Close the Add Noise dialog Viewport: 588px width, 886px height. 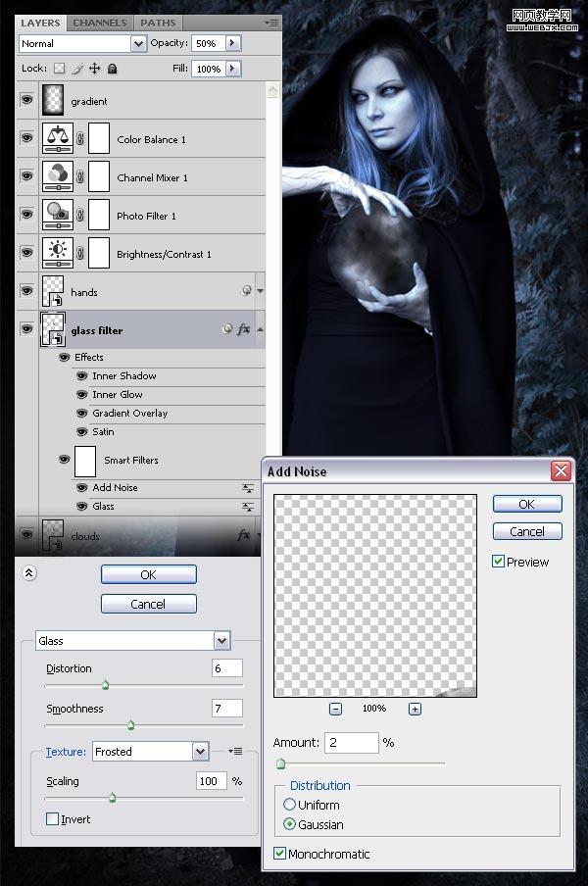pyautogui.click(x=561, y=470)
